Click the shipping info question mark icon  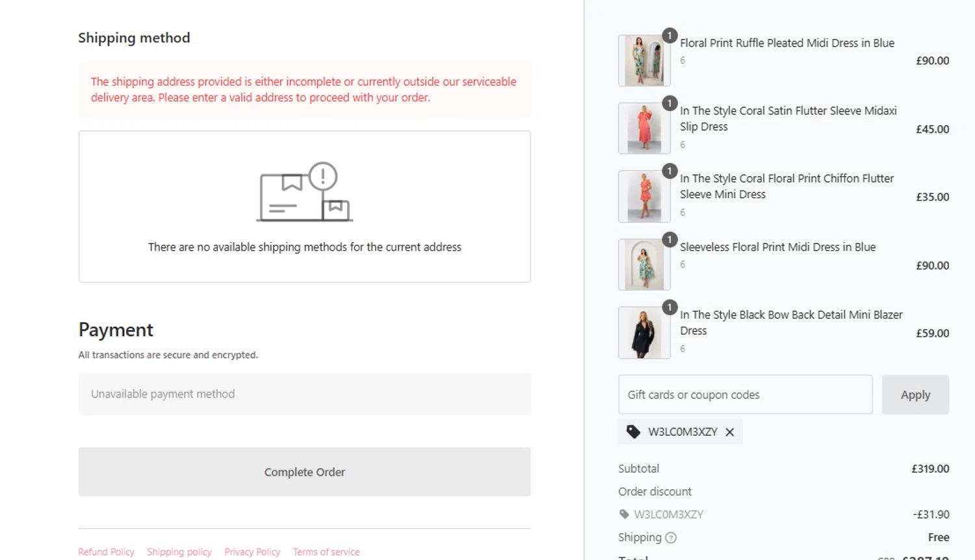tap(671, 538)
